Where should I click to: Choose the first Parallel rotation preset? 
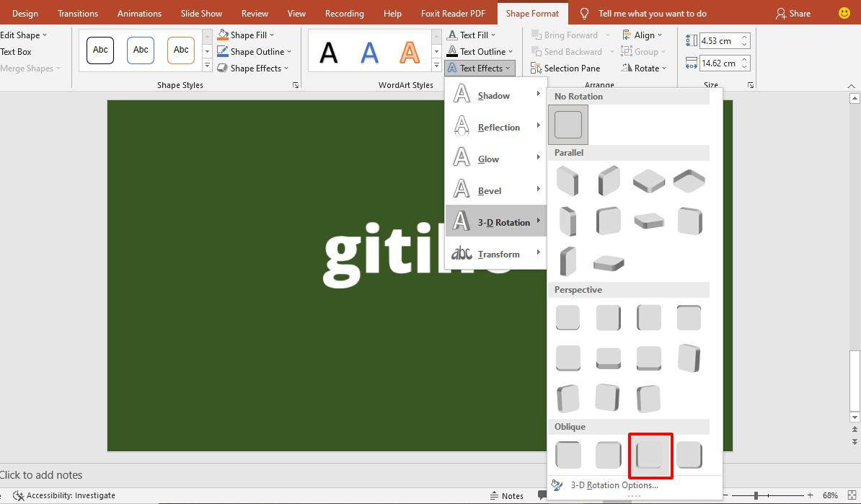pos(568,181)
